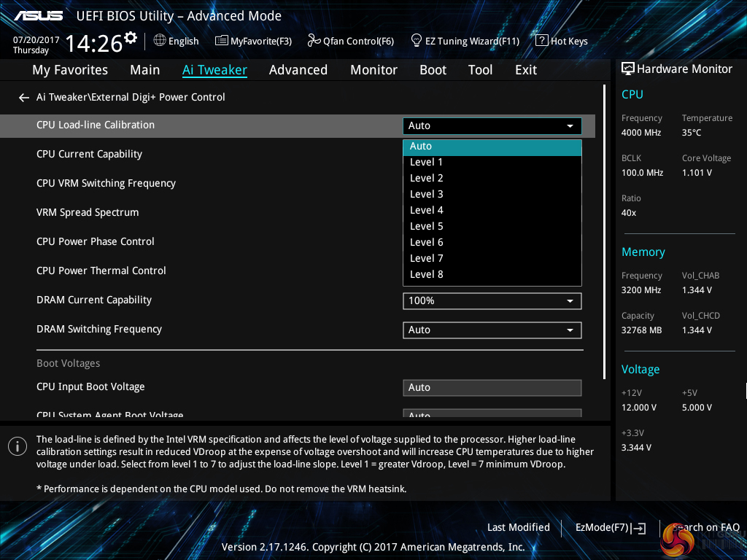
Task: Select the CPU Input Boot Voltage label
Action: (x=90, y=386)
